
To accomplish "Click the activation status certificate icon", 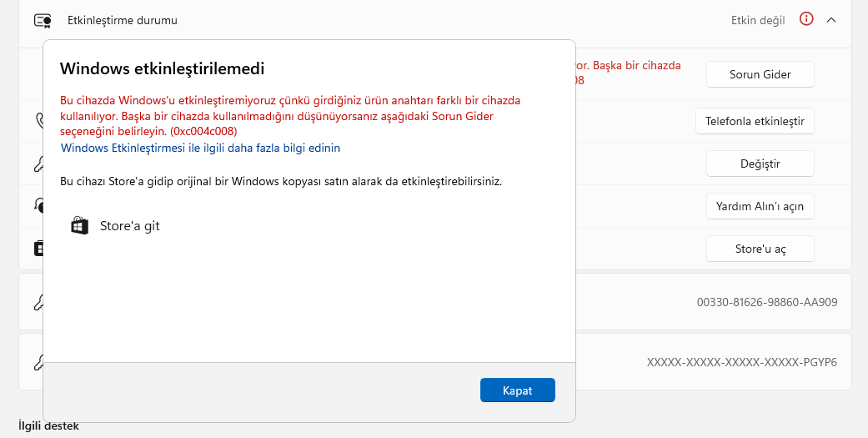I will [x=42, y=21].
